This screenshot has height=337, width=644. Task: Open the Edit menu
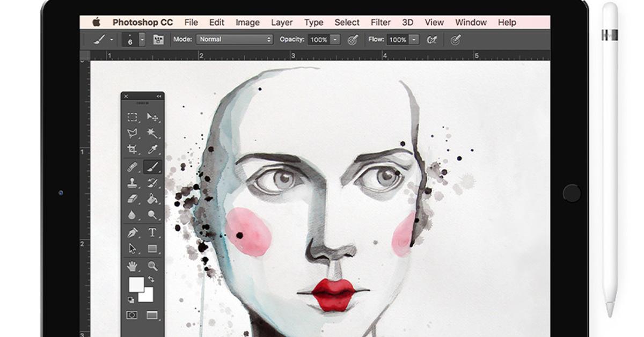217,23
